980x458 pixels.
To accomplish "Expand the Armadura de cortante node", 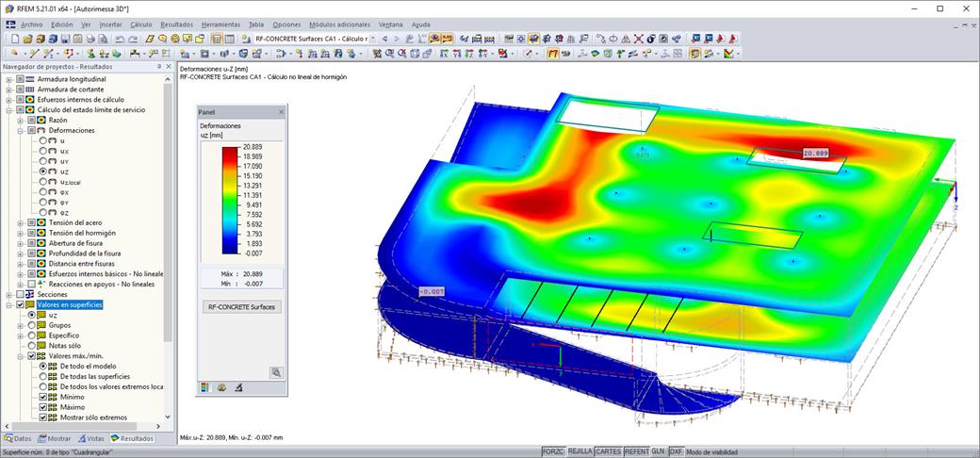I will pyautogui.click(x=8, y=90).
